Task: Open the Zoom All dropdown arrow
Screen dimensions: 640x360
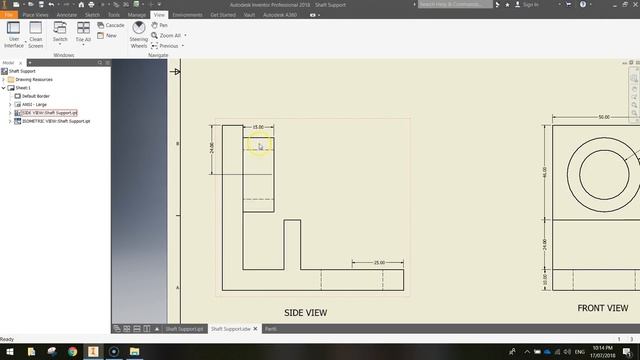Action: (x=185, y=36)
